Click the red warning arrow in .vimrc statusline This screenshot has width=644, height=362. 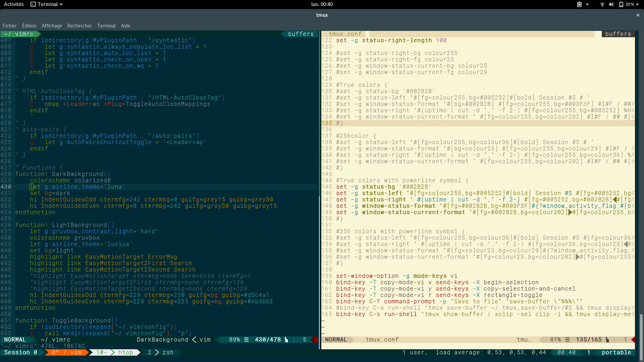click(314, 340)
